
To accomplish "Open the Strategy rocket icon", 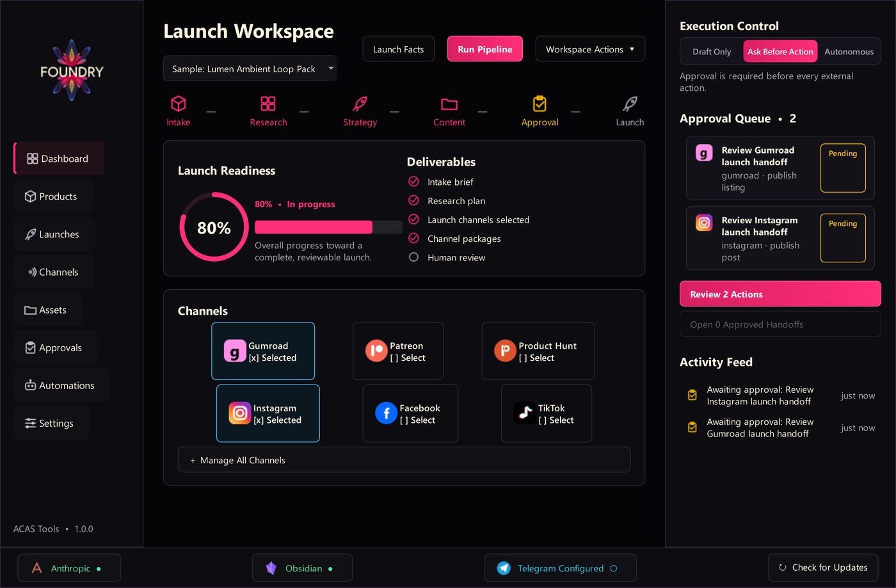I will (x=360, y=104).
